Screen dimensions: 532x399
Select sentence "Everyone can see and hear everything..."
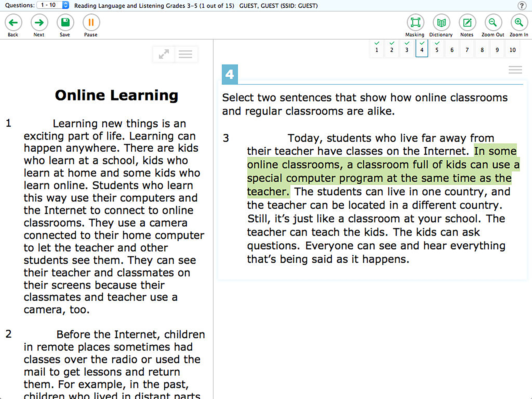click(376, 252)
